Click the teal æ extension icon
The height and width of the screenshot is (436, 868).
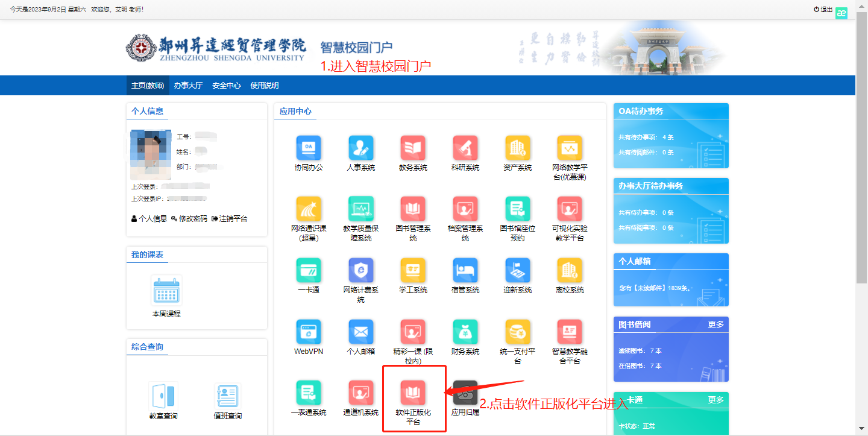(x=841, y=13)
